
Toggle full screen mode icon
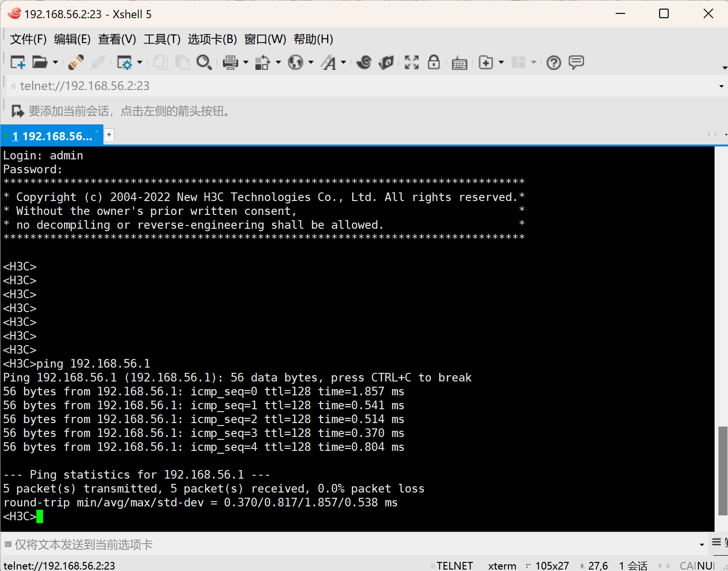[x=411, y=62]
